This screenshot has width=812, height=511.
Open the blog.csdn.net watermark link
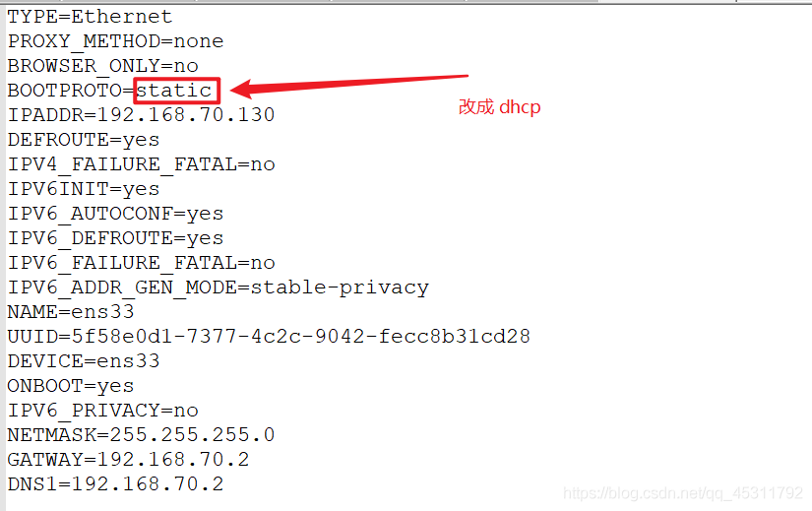(679, 492)
